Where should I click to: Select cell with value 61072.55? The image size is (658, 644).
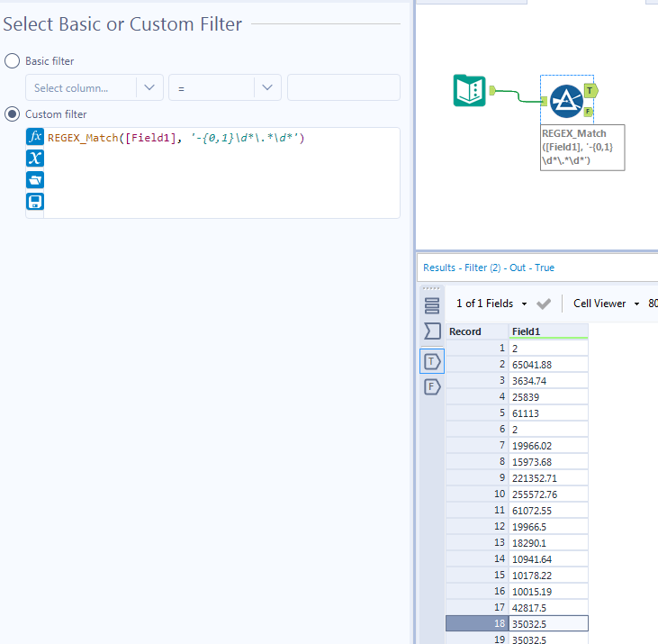click(x=548, y=511)
